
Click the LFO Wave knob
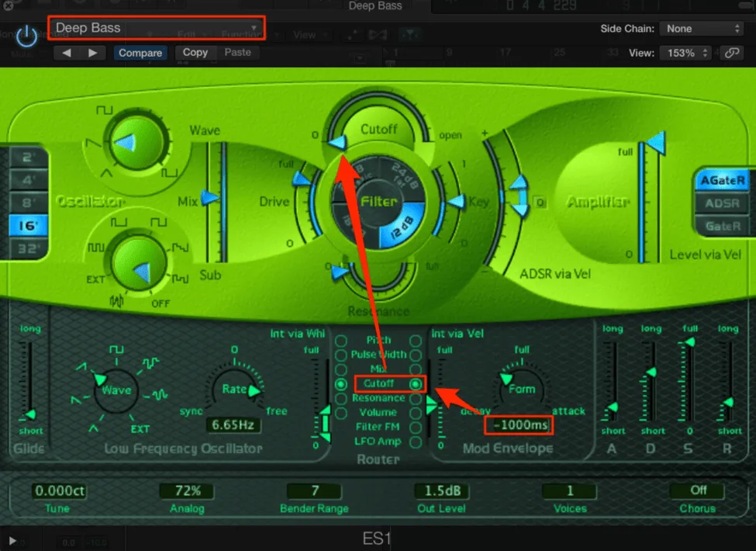pyautogui.click(x=116, y=390)
